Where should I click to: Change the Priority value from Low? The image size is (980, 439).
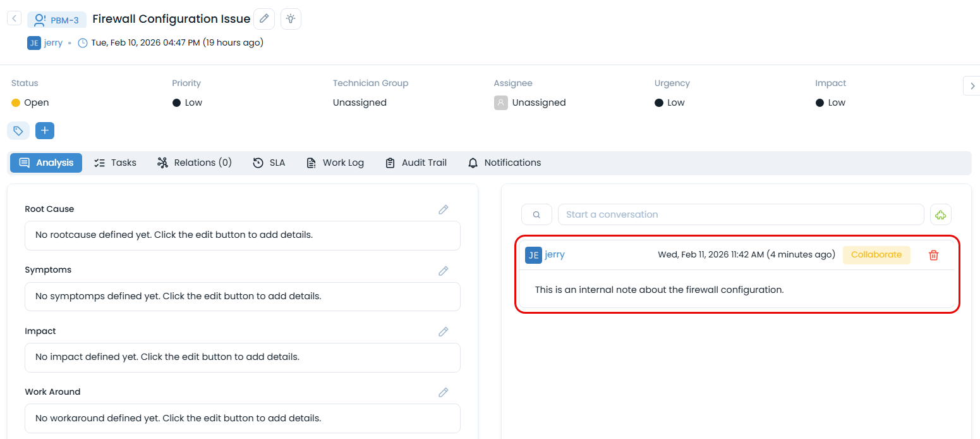[x=193, y=102]
